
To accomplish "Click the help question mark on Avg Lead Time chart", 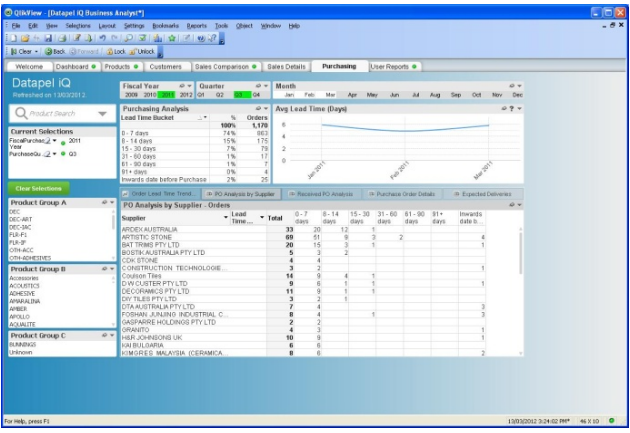I will [511, 108].
